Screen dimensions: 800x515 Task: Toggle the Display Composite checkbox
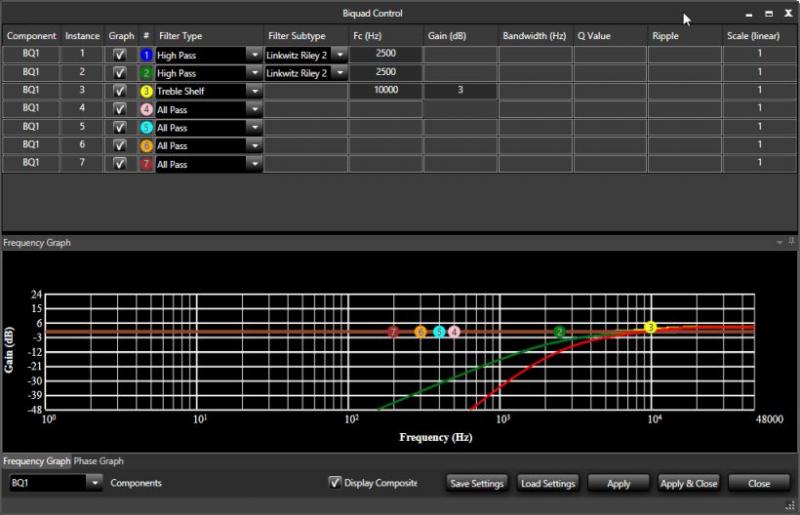click(x=335, y=483)
